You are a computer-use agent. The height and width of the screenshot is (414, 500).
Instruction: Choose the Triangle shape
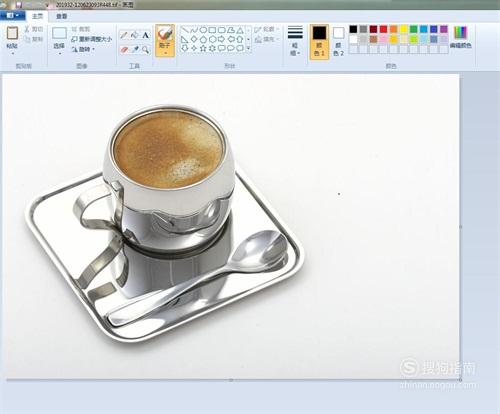(x=239, y=30)
